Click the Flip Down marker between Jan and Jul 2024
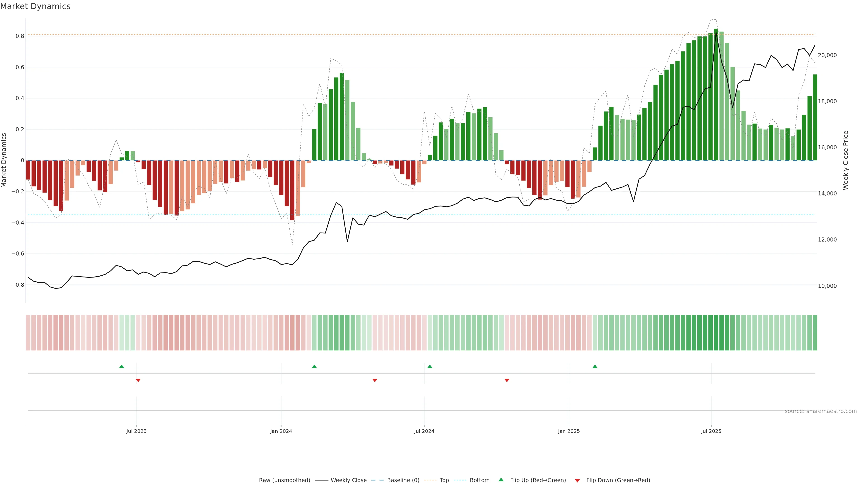 point(375,380)
